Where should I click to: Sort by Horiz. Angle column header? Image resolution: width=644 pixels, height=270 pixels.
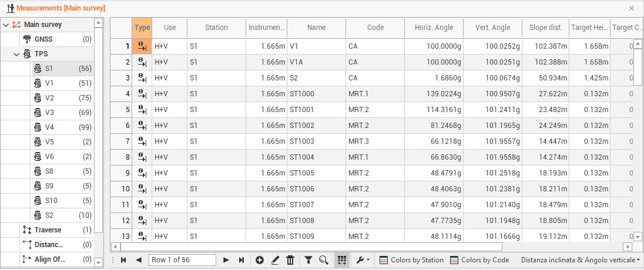coord(434,28)
